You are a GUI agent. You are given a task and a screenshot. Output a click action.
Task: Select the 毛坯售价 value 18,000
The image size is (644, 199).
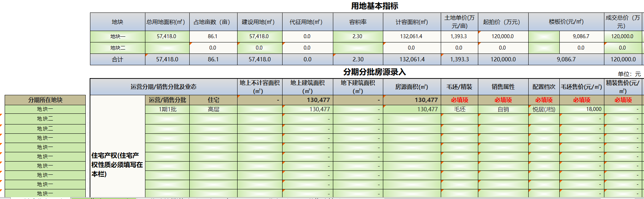[581, 109]
